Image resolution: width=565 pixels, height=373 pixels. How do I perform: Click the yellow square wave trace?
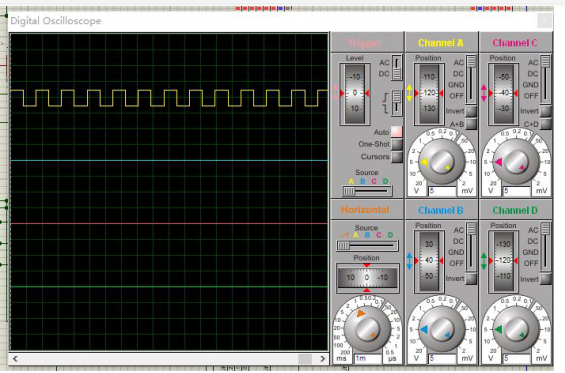(169, 98)
